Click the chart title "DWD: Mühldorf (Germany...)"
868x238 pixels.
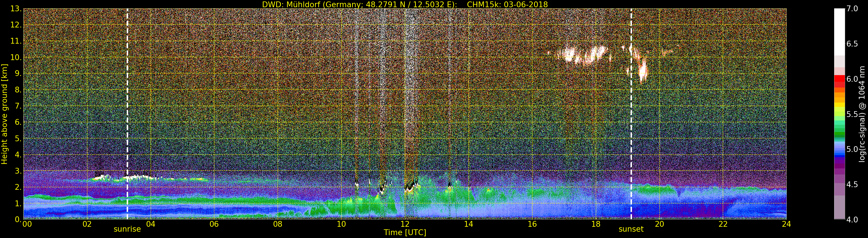(x=405, y=4)
